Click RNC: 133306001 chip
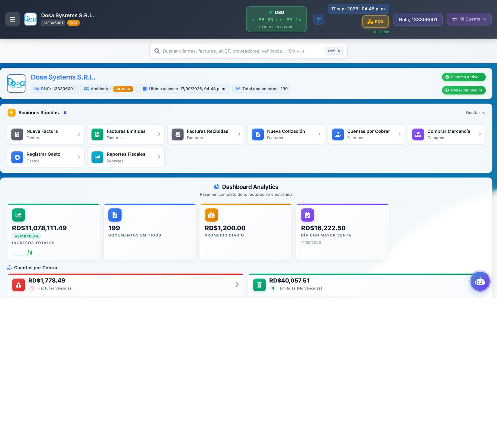This screenshot has width=497, height=448. [x=55, y=89]
